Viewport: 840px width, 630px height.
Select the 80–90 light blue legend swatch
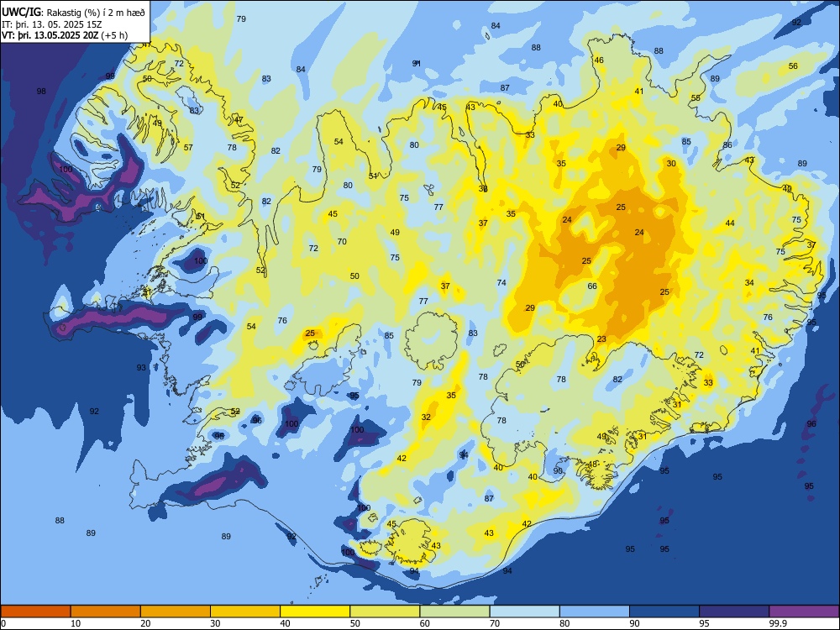pos(595,612)
